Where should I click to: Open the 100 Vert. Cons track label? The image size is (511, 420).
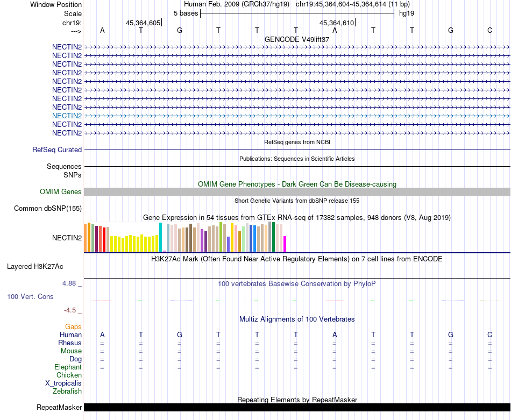pyautogui.click(x=30, y=296)
